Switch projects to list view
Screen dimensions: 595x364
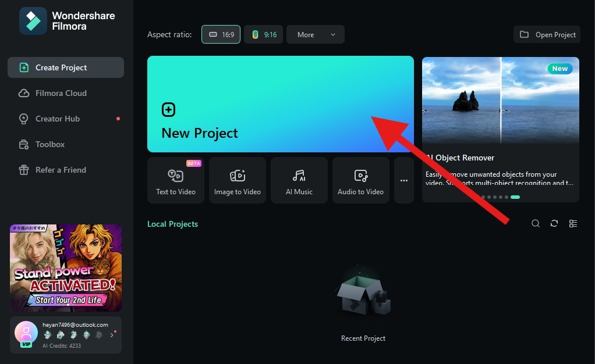(573, 224)
